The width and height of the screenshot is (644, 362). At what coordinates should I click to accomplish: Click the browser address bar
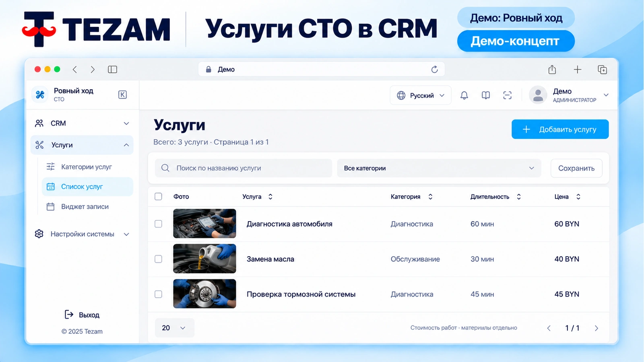pyautogui.click(x=321, y=69)
